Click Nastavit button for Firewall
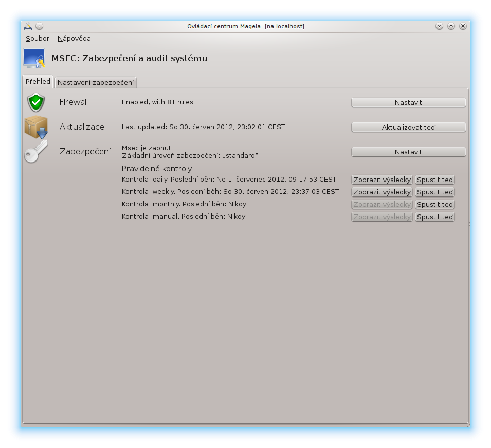Screen dimensions: 491x448 pos(408,102)
